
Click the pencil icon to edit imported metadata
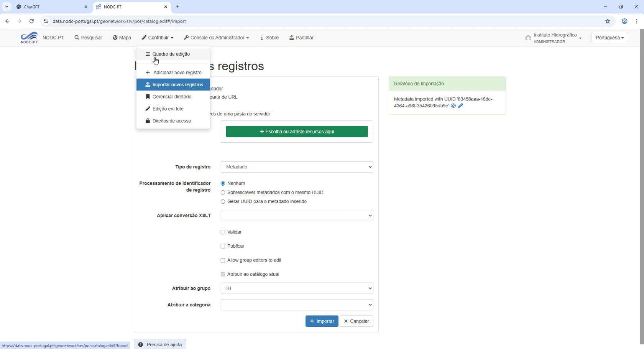[x=460, y=106]
